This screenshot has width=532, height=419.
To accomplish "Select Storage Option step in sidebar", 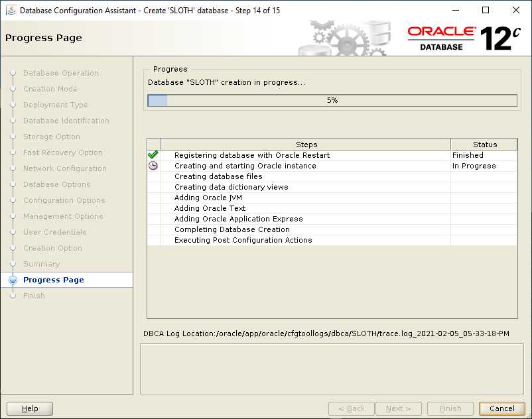I will [52, 137].
